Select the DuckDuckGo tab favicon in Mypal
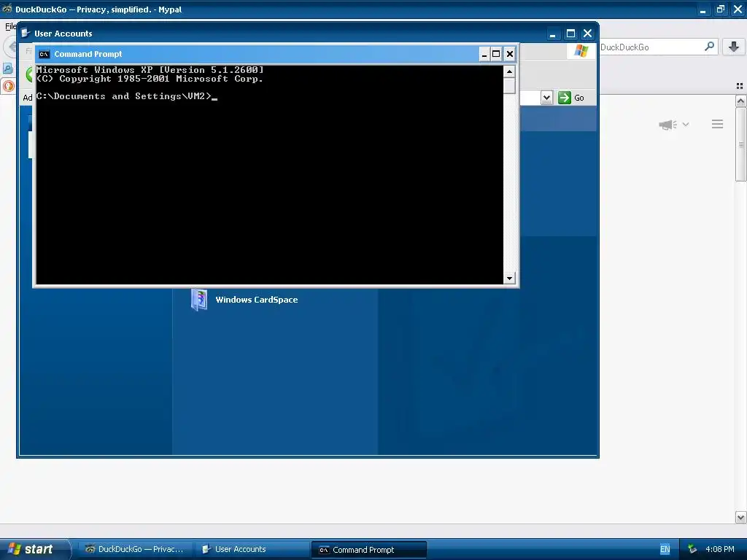 pyautogui.click(x=8, y=86)
